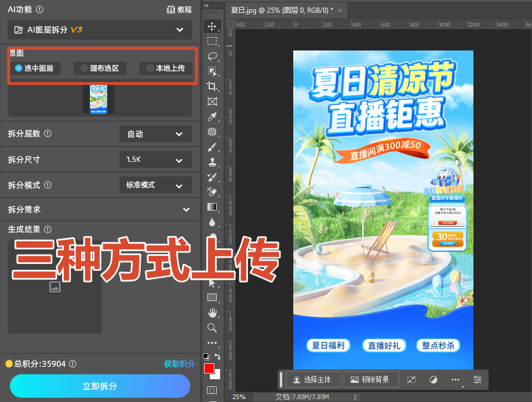Screen dimensions: 532x402
Task: Open the 拆分模式 dropdown showing 标准模式
Action: click(156, 185)
